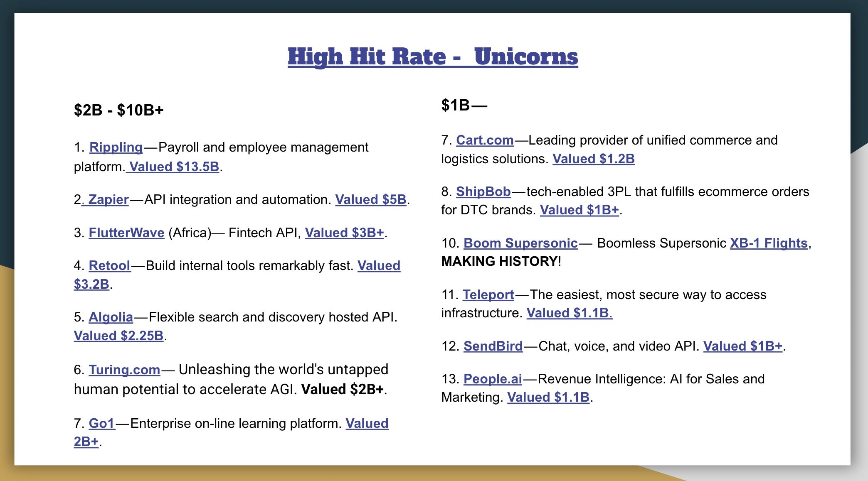Open the ShipBob company link
868x481 pixels.
pos(483,192)
